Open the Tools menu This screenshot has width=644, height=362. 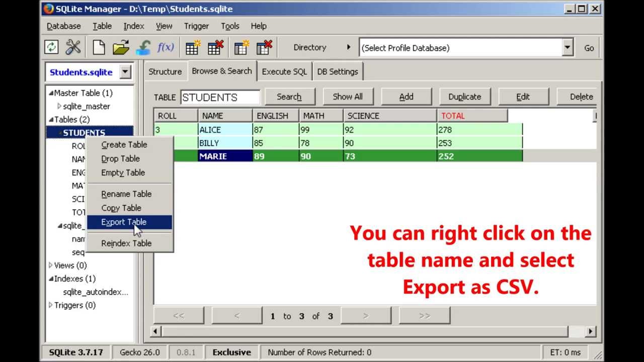230,26
